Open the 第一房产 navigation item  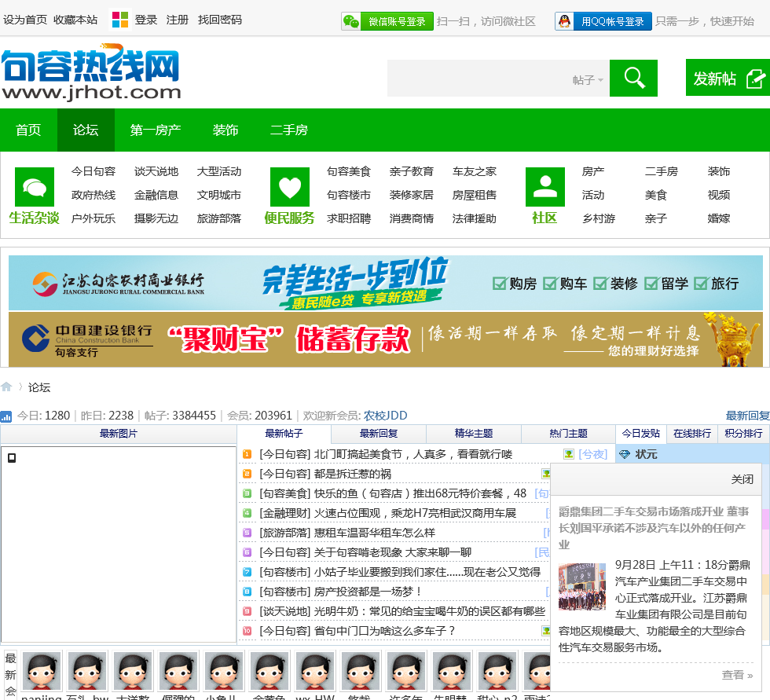pyautogui.click(x=156, y=130)
